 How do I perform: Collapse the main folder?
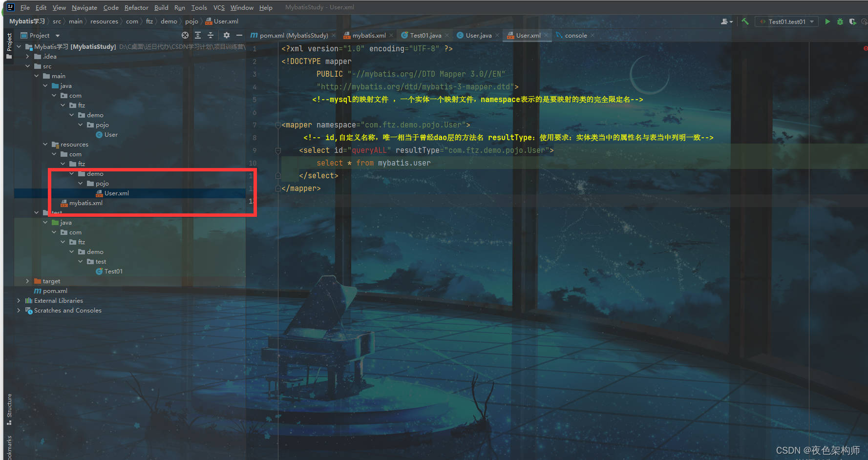tap(37, 76)
